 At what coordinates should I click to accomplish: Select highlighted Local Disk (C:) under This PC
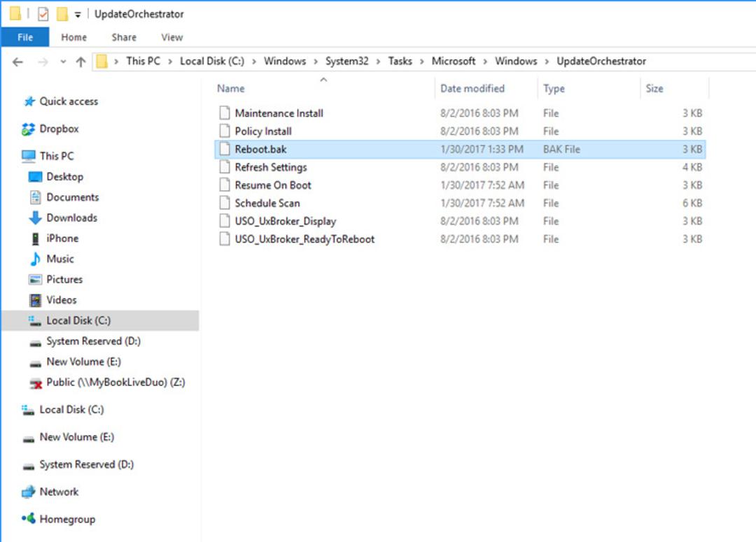(100, 320)
